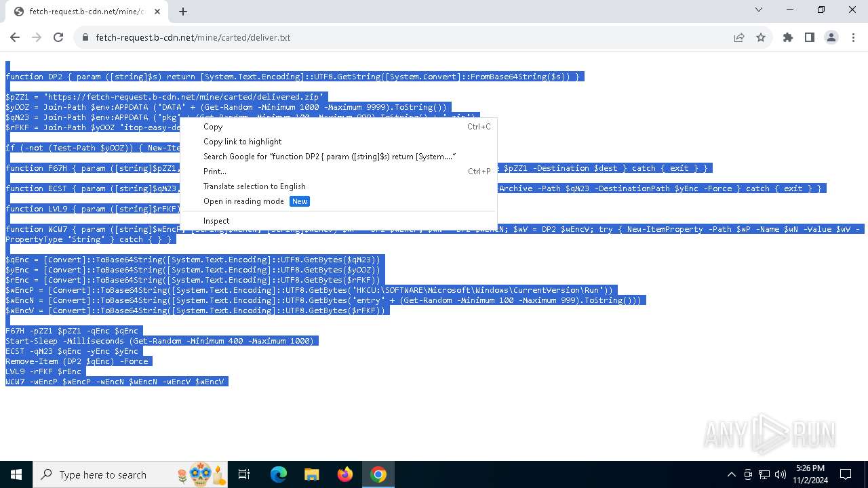The image size is (868, 488).
Task: Close the fetch-request.b-cdn.net tab
Action: (x=158, y=12)
